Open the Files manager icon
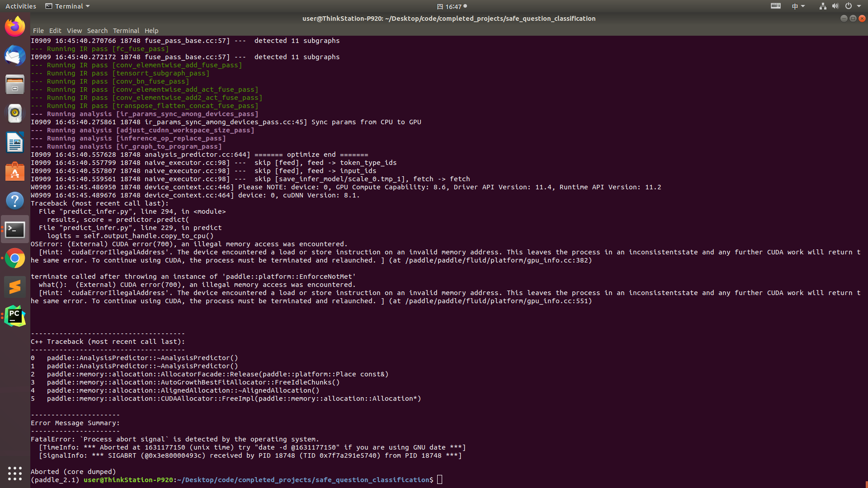The width and height of the screenshot is (868, 488). click(15, 84)
